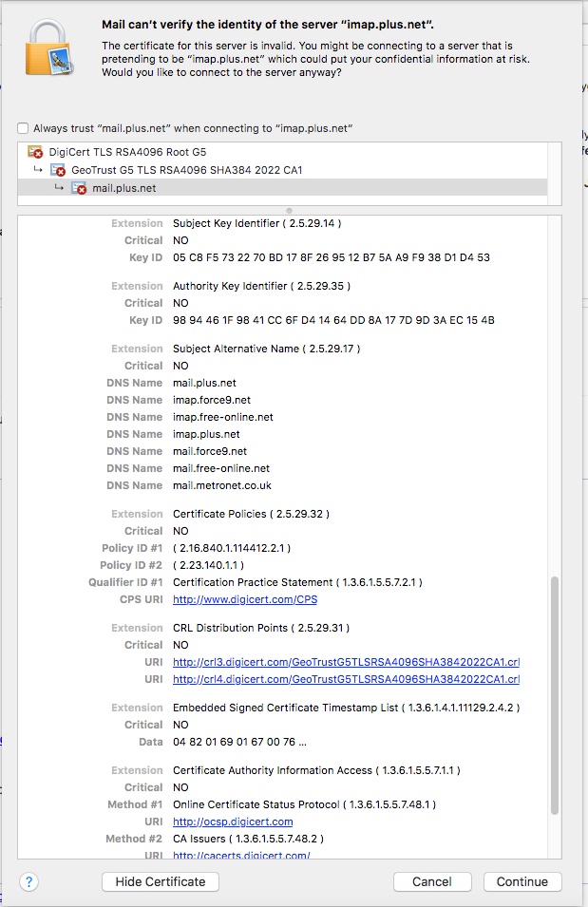The image size is (588, 907).
Task: Select DigiCert TLS RSA4096 Root G5 row
Action: tap(127, 152)
